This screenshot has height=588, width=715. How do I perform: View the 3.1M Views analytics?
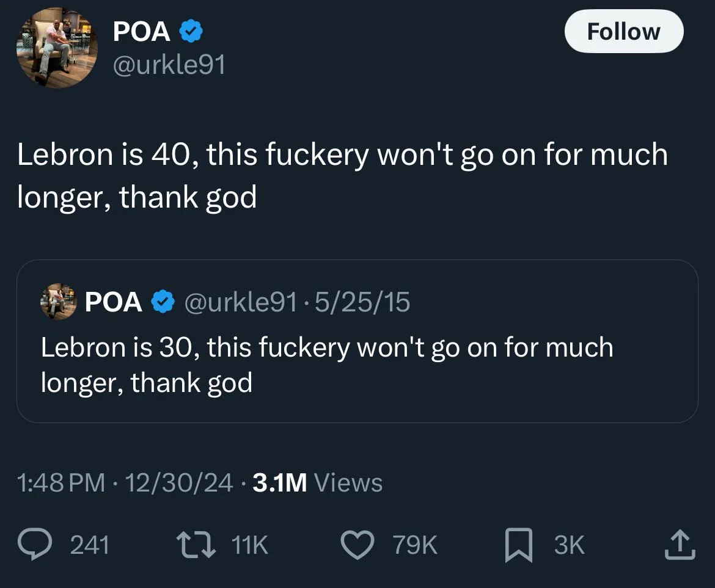point(317,483)
